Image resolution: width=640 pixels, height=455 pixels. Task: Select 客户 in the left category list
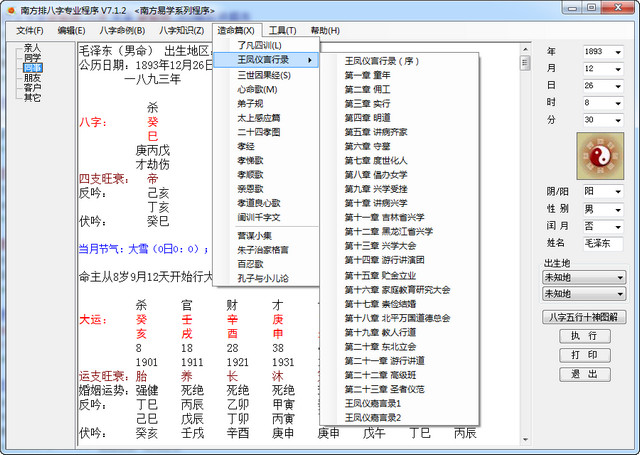[x=33, y=87]
